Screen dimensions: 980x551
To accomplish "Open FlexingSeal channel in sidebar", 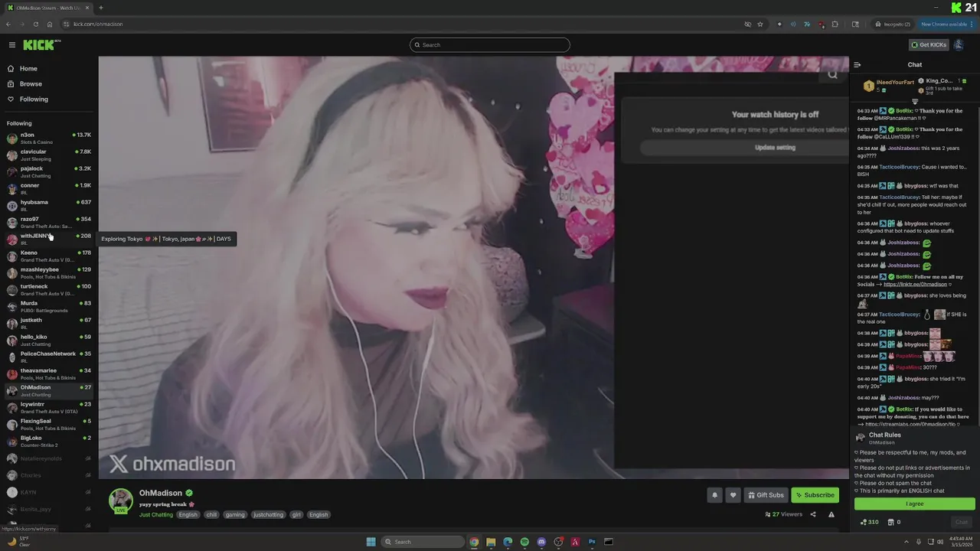I will pyautogui.click(x=49, y=425).
